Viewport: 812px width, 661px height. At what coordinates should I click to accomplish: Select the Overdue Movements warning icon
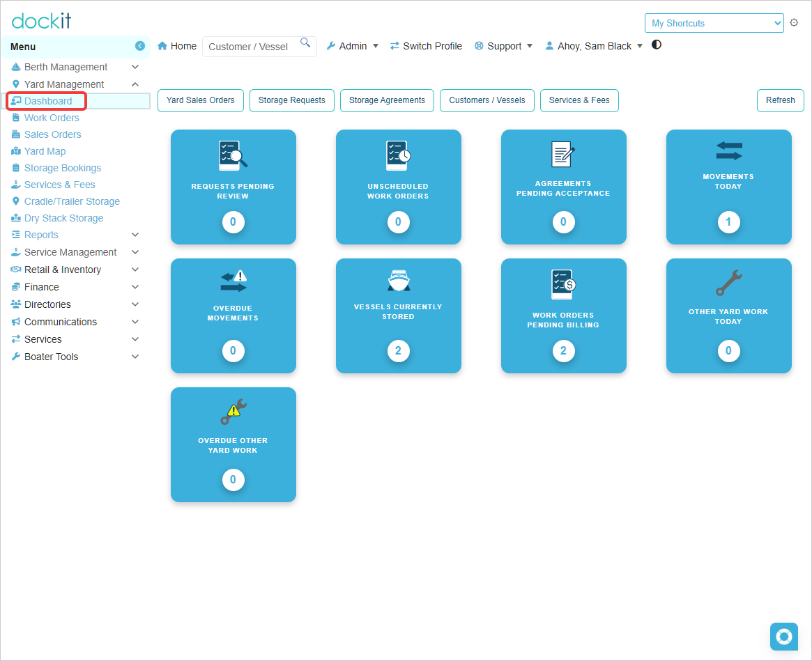coord(233,281)
